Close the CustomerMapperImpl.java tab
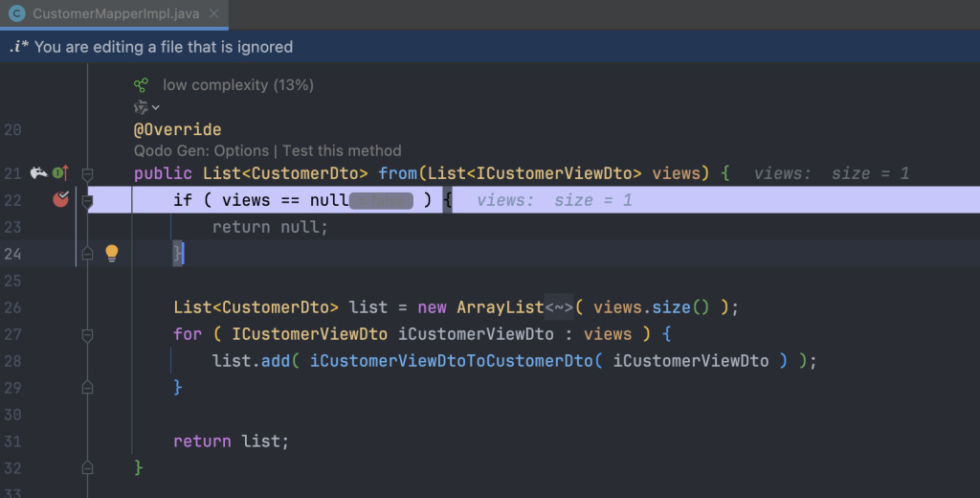Screen dimensions: 980x498 213,13
